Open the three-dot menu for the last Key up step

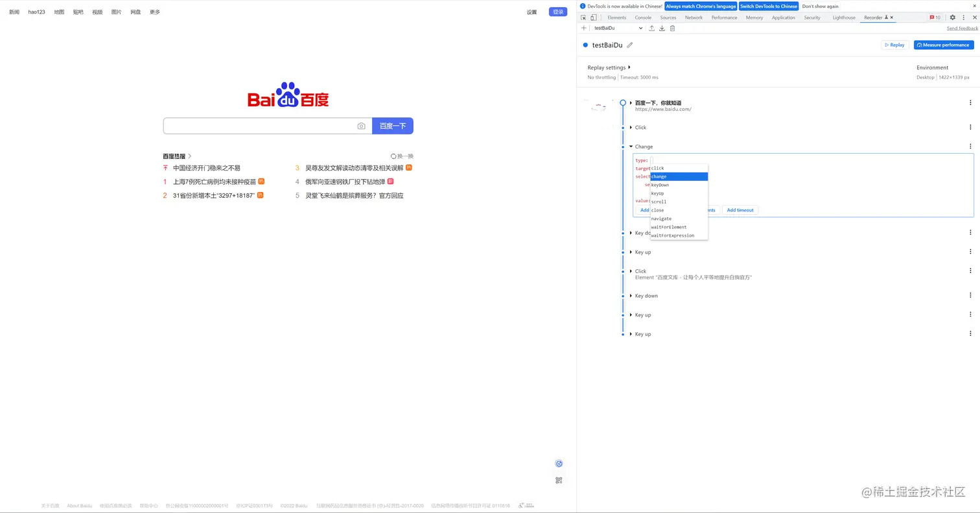click(x=970, y=334)
